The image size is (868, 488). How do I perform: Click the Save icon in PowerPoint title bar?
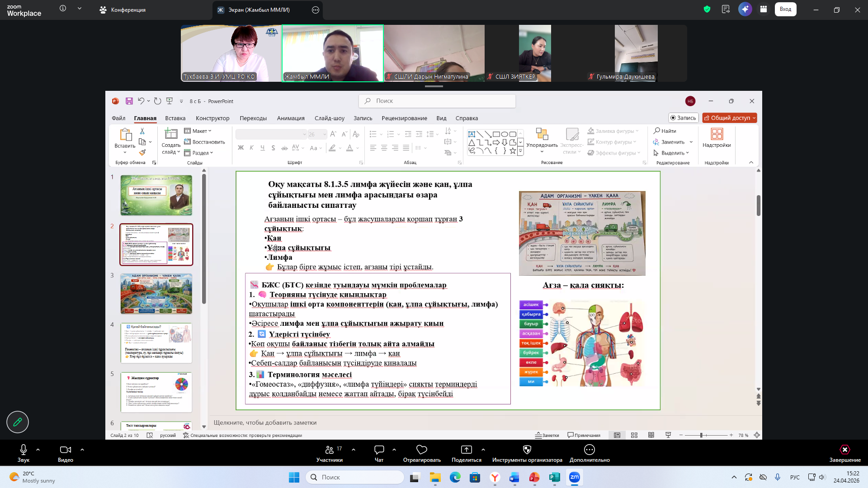(x=129, y=101)
